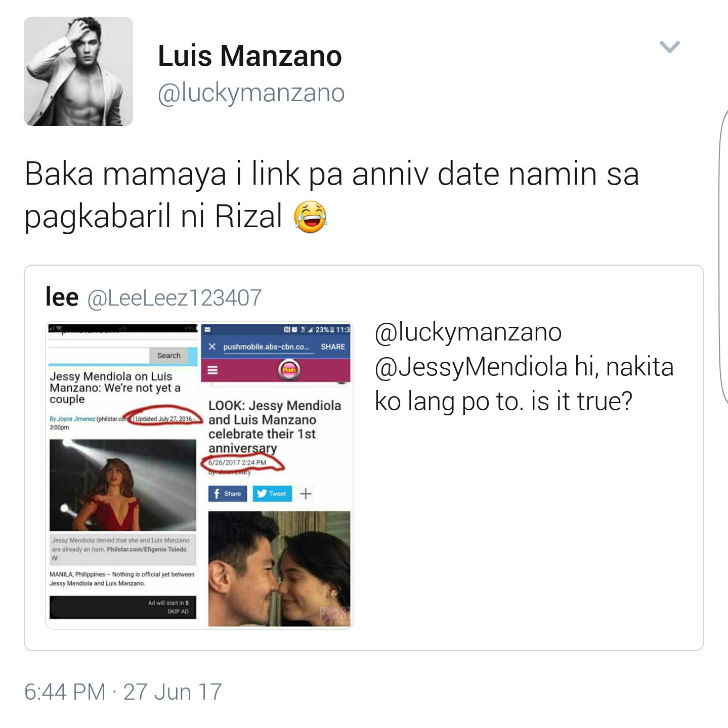Tap the round Push logo icon
The width and height of the screenshot is (728, 728).
tap(289, 370)
